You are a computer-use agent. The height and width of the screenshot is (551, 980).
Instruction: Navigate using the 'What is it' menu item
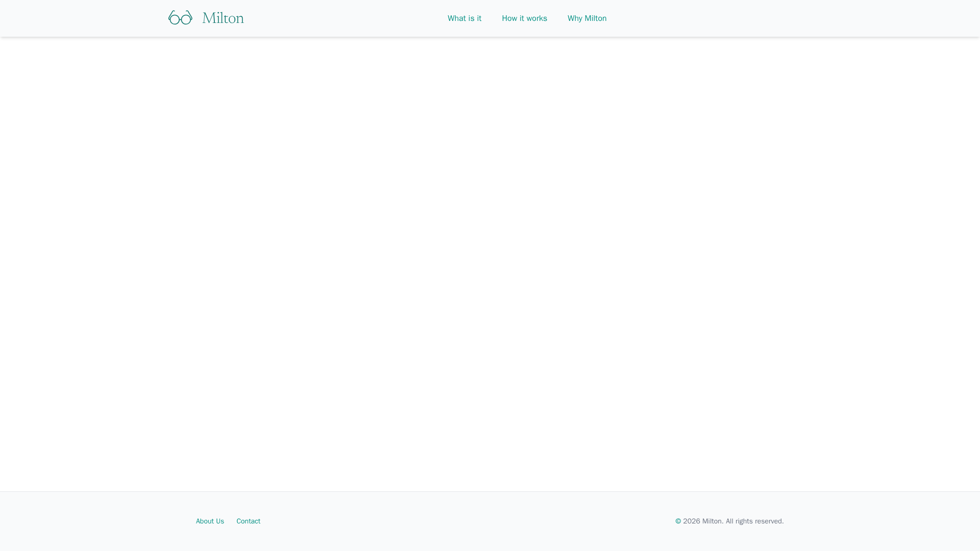[464, 18]
